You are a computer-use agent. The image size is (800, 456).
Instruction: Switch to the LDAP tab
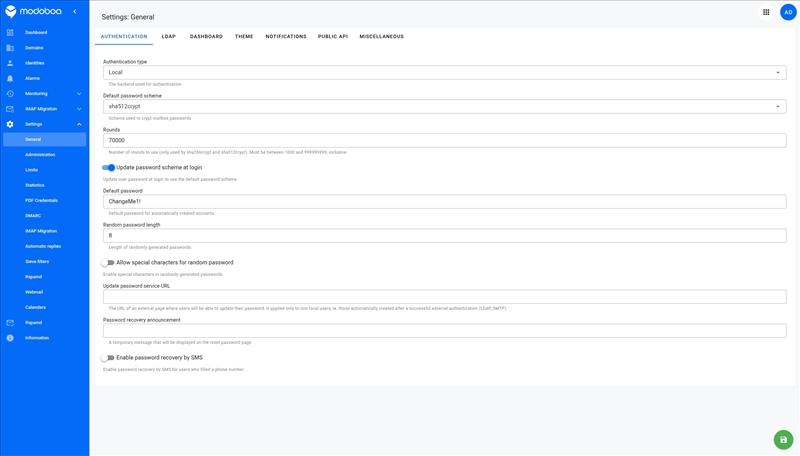click(169, 36)
